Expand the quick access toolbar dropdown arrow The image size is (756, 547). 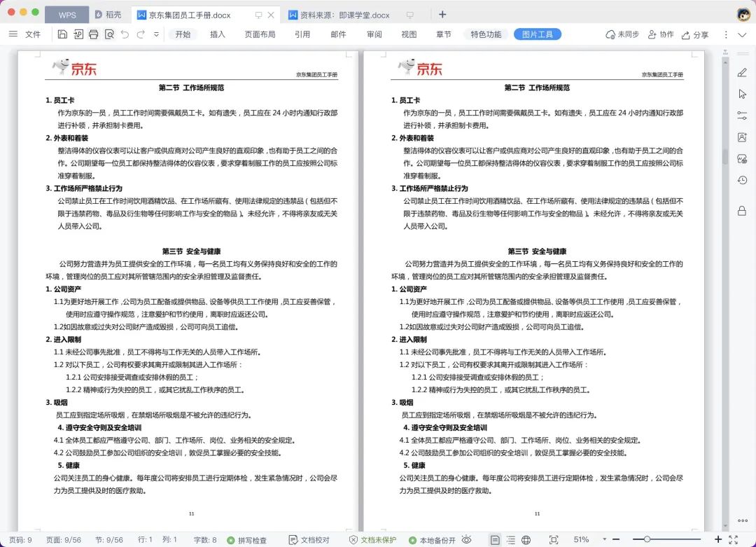coord(156,34)
